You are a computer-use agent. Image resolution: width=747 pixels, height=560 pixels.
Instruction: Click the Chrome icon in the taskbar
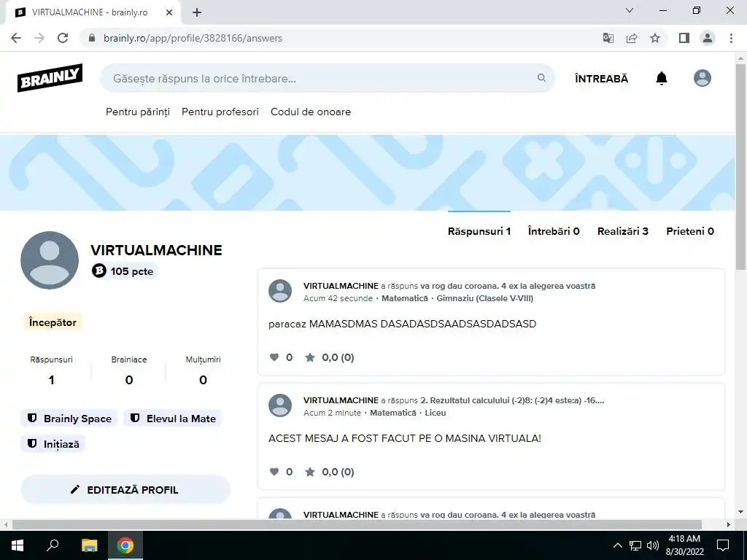[x=125, y=545]
